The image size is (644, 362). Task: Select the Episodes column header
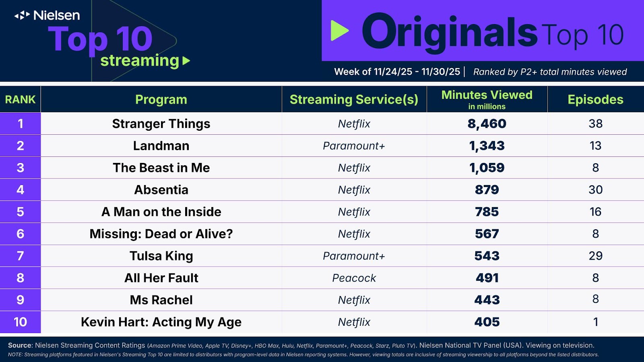click(x=595, y=99)
